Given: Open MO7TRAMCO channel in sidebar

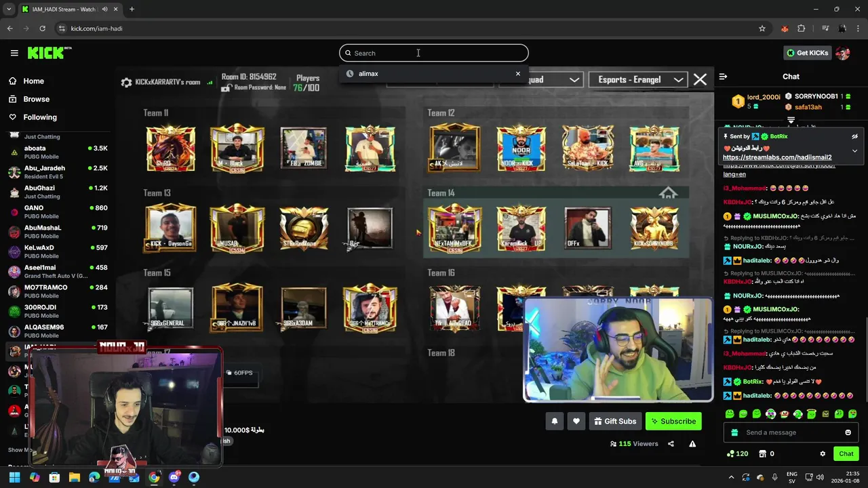Looking at the screenshot, I should click(58, 291).
